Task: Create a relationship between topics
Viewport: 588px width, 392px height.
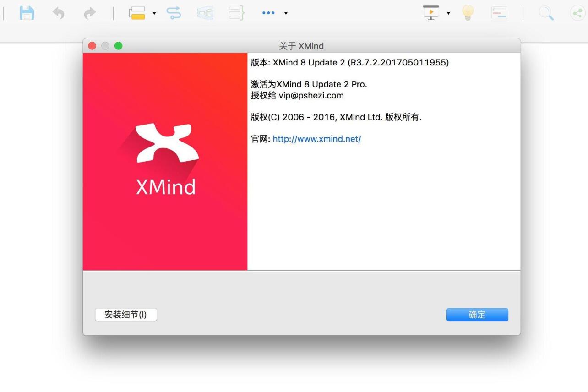Action: click(174, 13)
